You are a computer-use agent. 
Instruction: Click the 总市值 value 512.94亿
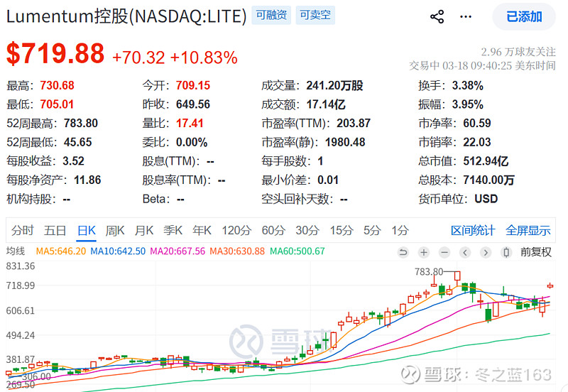point(486,161)
